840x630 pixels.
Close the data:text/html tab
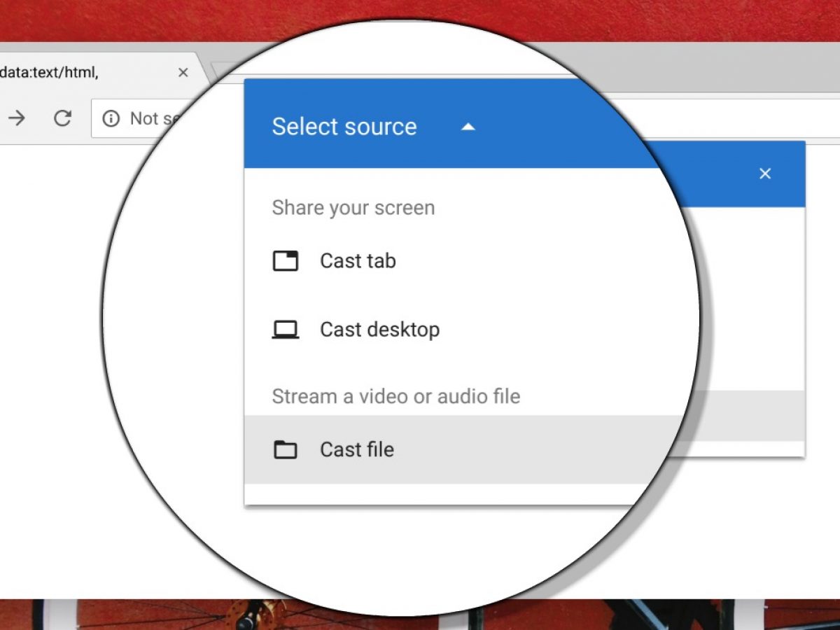coord(183,73)
